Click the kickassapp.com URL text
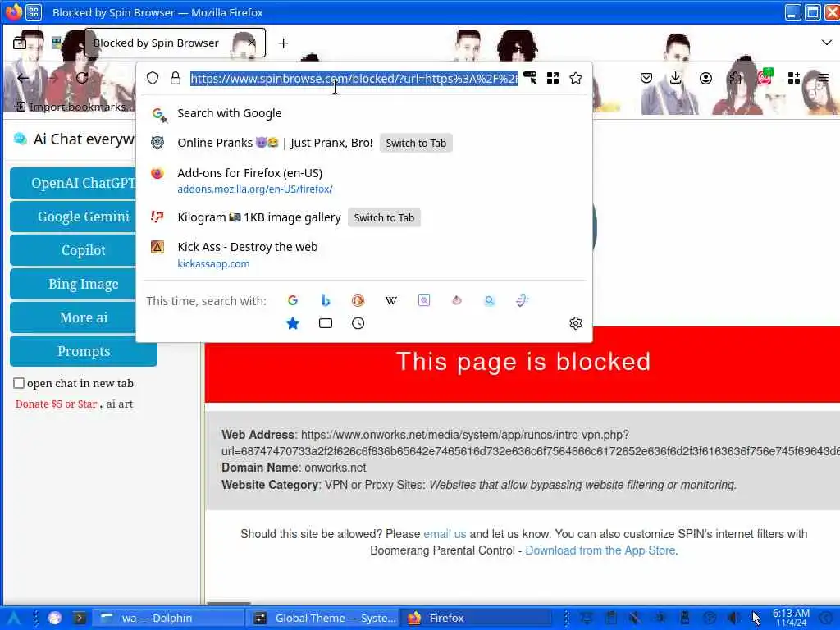The width and height of the screenshot is (840, 630). pyautogui.click(x=213, y=263)
